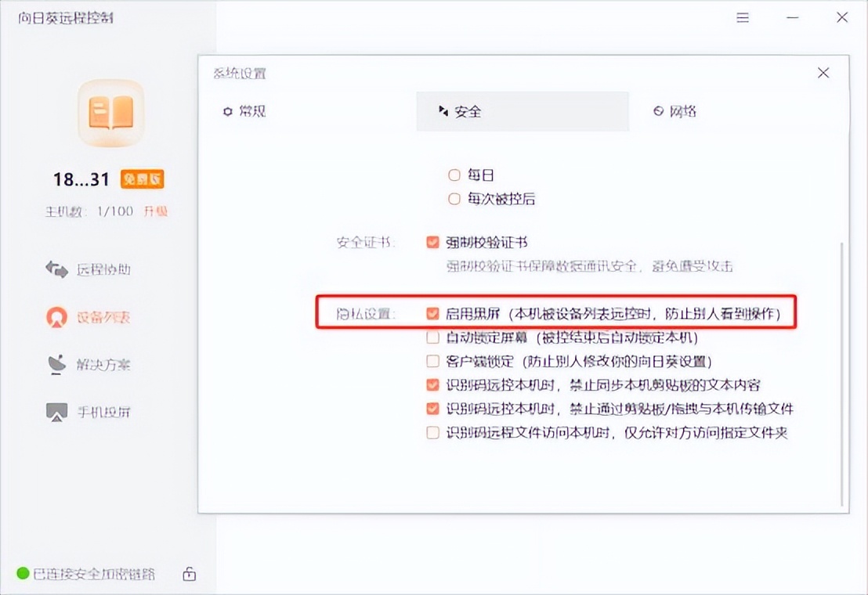The image size is (868, 595).
Task: Click the lock icon in the status bar
Action: coord(188,573)
